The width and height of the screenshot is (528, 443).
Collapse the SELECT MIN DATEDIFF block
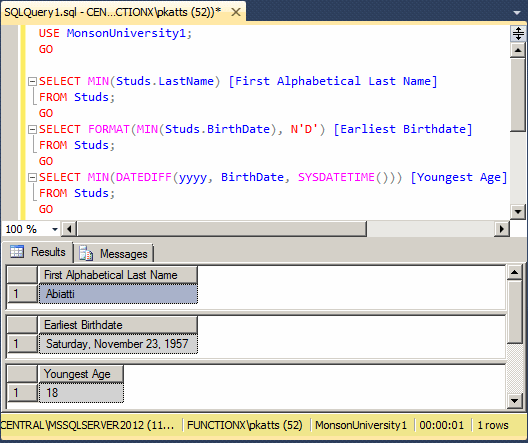coord(32,177)
